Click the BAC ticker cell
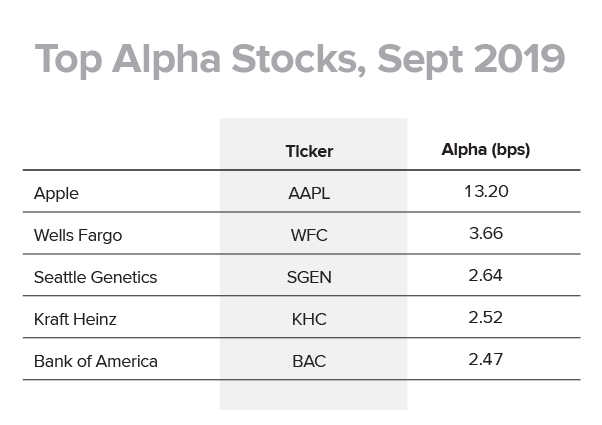The height and width of the screenshot is (425, 602). [309, 361]
